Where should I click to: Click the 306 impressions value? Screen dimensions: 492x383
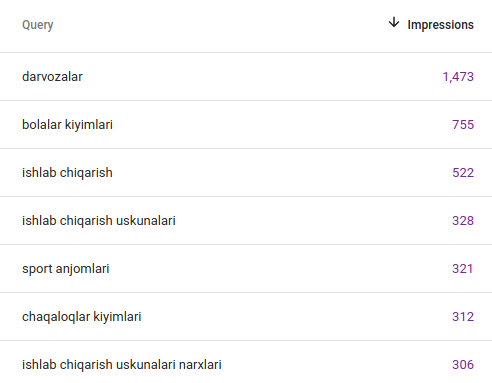click(463, 365)
